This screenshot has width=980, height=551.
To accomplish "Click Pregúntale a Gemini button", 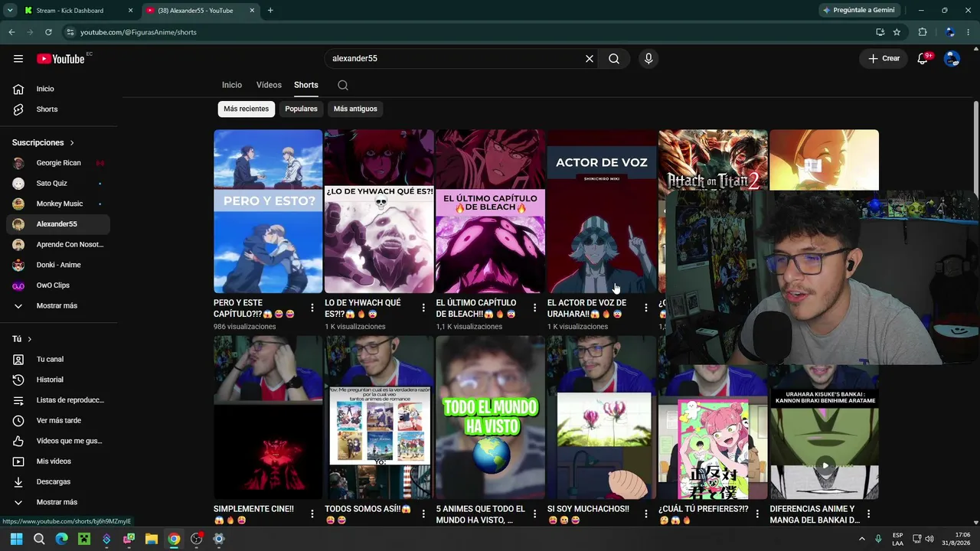I will pyautogui.click(x=859, y=10).
